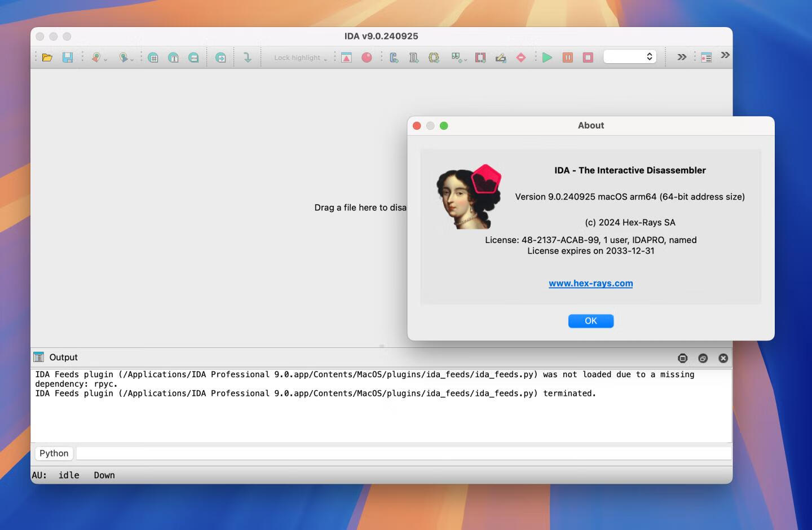Close the Output panel with X icon
This screenshot has width=812, height=530.
point(723,358)
